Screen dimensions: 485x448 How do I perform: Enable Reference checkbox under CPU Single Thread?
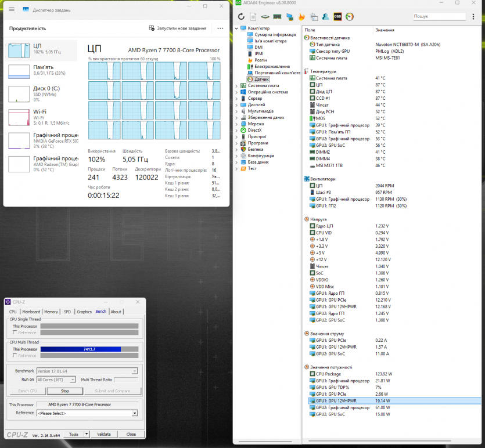coord(15,333)
